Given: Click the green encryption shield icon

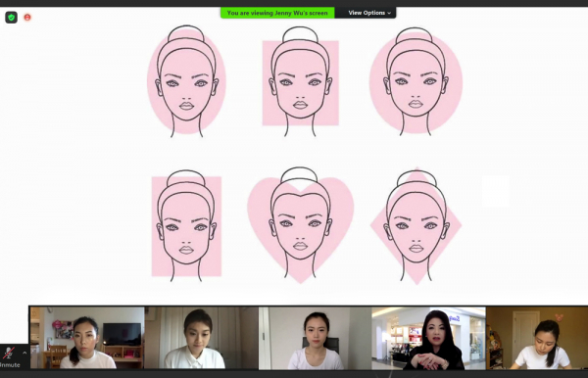Looking at the screenshot, I should pyautogui.click(x=11, y=18).
